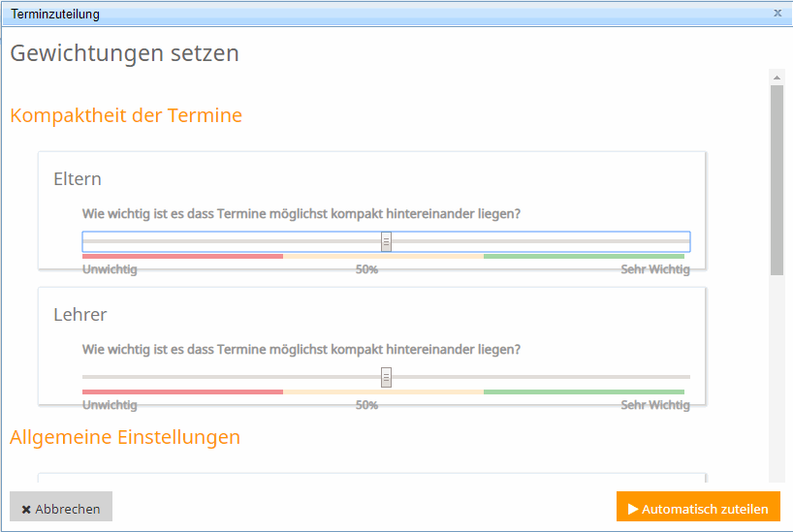The image size is (793, 532).
Task: Click the Eltern card heading
Action: (x=78, y=179)
